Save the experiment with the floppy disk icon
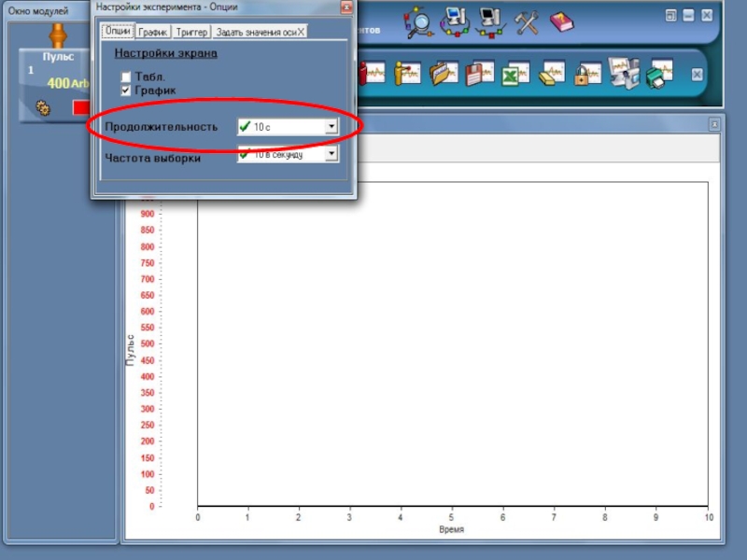Screen dimensions: 747x560 point(480,74)
